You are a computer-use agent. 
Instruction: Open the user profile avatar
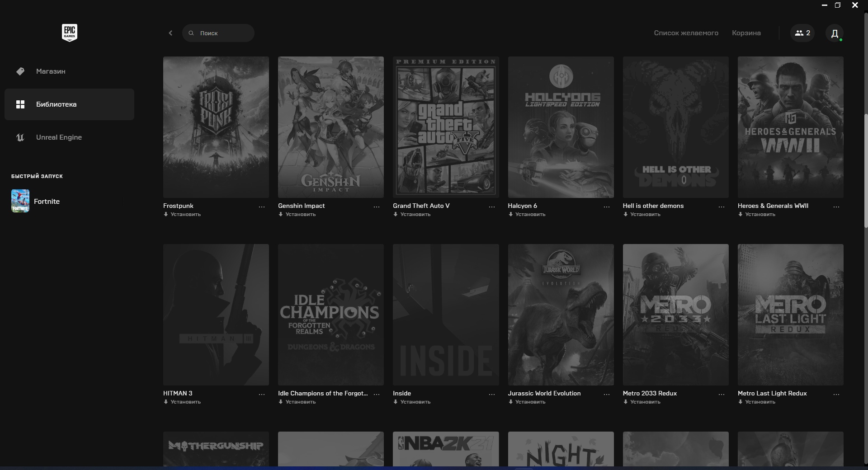click(835, 33)
